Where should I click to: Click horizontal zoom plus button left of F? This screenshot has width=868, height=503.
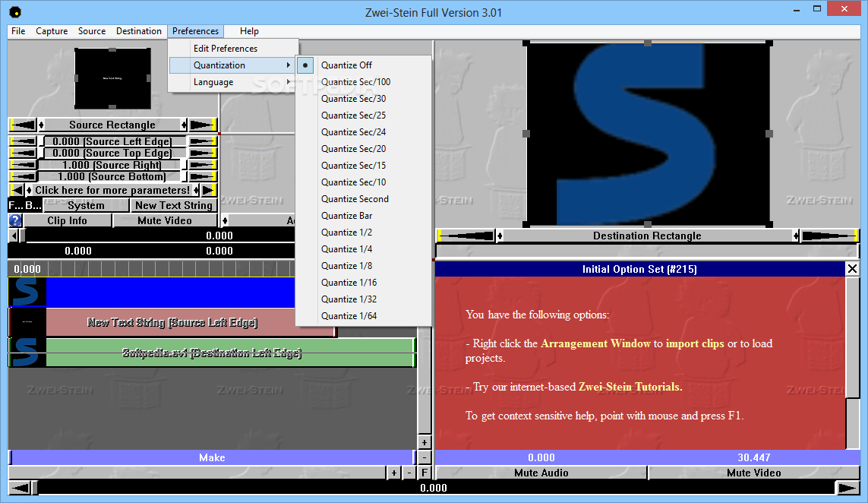click(x=393, y=473)
